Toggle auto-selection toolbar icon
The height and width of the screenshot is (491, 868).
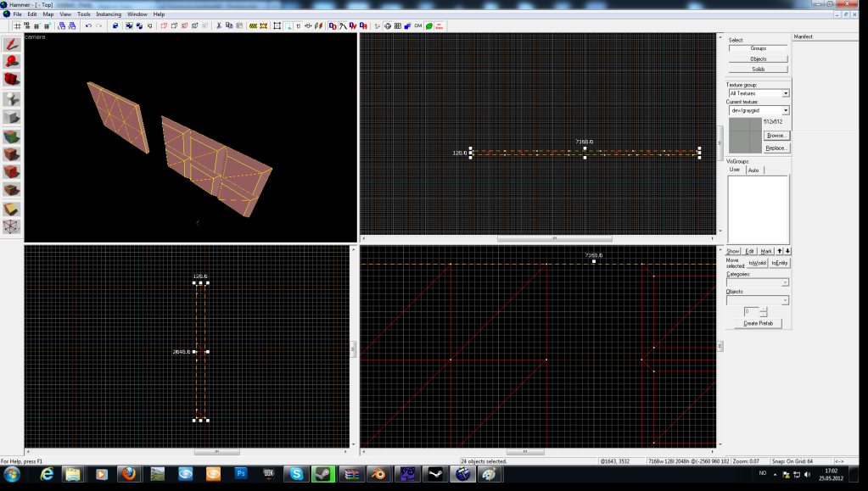pos(288,26)
